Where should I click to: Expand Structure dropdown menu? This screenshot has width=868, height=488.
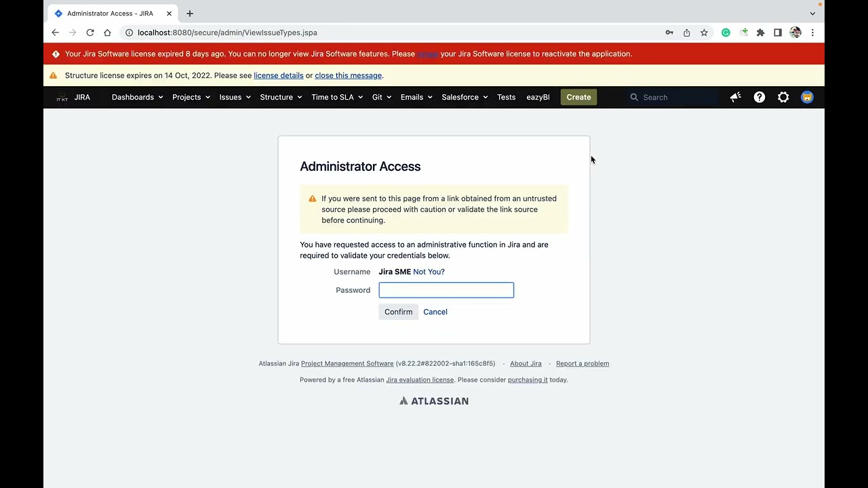click(281, 98)
